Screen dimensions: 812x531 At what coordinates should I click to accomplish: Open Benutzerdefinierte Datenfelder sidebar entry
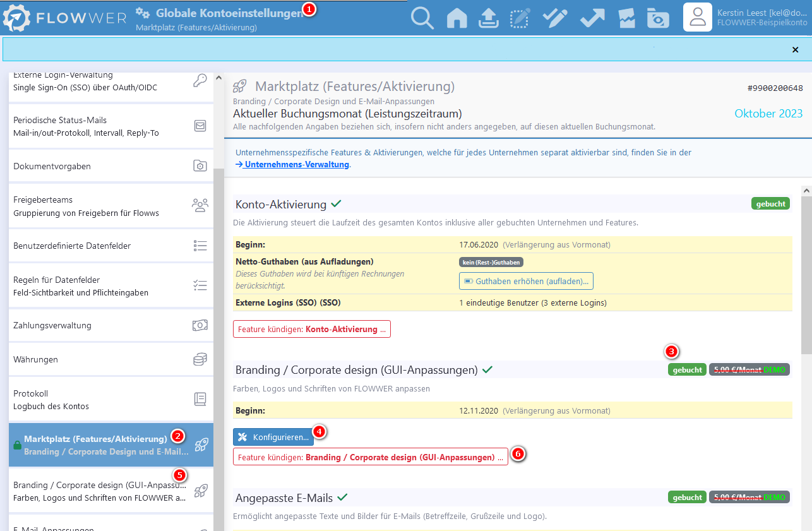click(110, 246)
